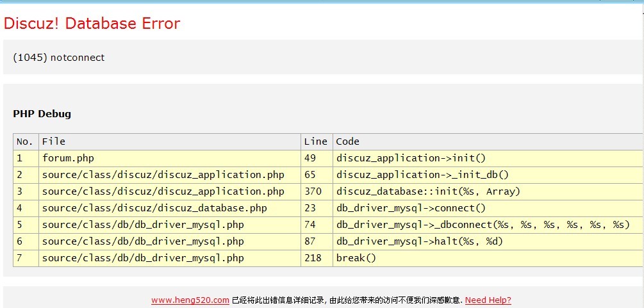Click db_driver_mysql->_dbconnect code cell
The image size is (644, 308).
coord(488,225)
